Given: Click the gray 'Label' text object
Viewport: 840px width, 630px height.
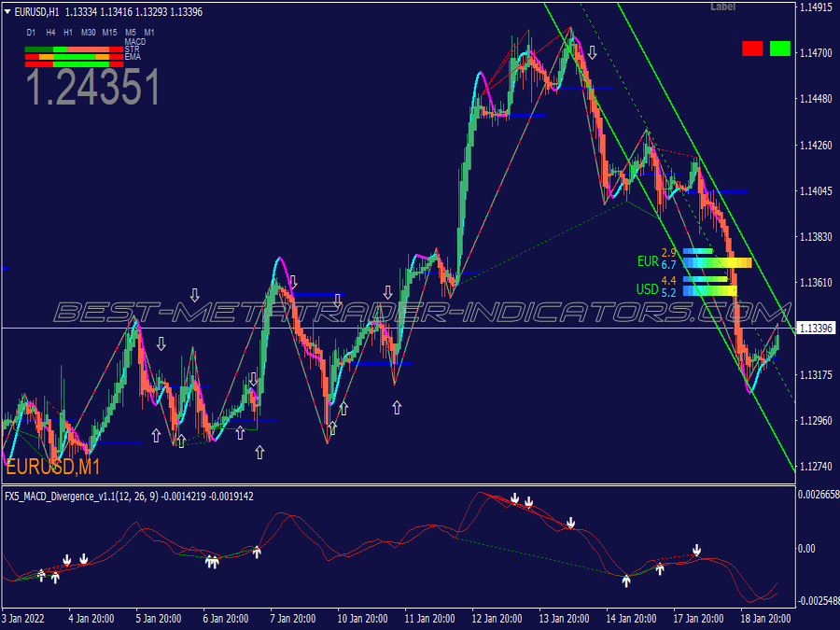Looking at the screenshot, I should (722, 7).
